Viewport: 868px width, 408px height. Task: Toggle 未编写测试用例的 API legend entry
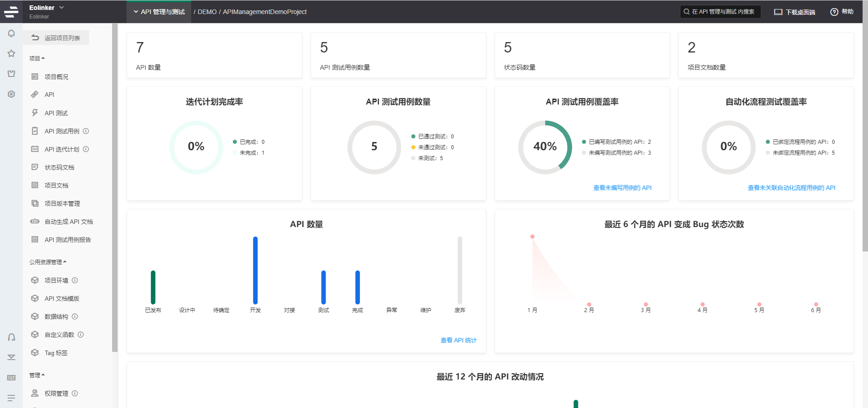[617, 153]
